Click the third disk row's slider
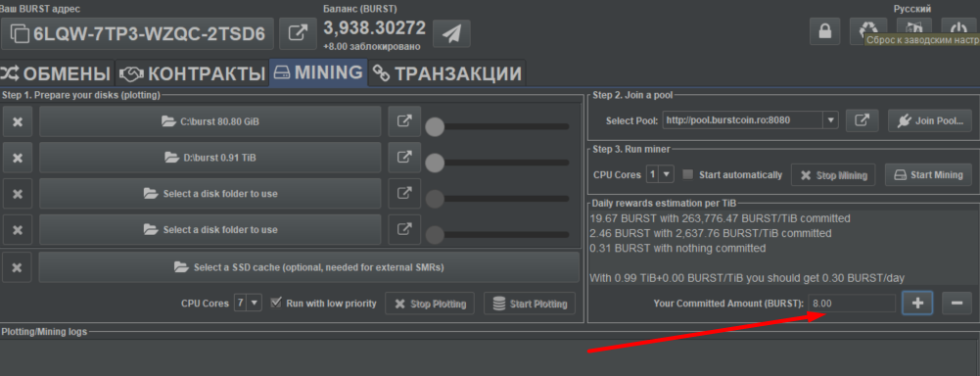This screenshot has width=980, height=376. coord(497,199)
